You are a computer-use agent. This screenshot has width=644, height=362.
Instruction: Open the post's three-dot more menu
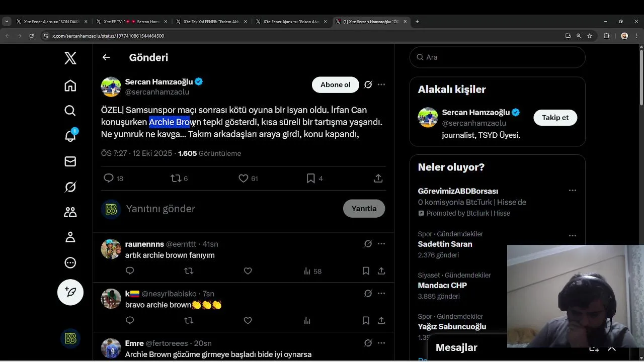381,85
